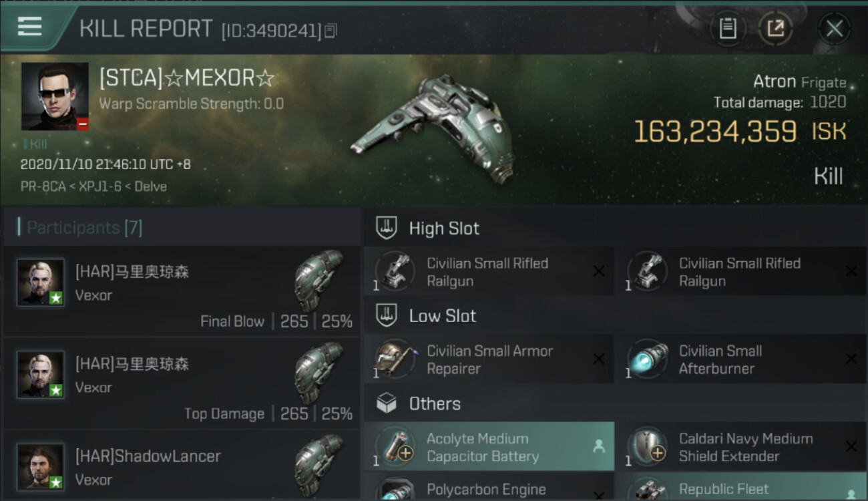868x501 pixels.
Task: Select first Civilian Small Rifled Railgun
Action: coord(489,272)
